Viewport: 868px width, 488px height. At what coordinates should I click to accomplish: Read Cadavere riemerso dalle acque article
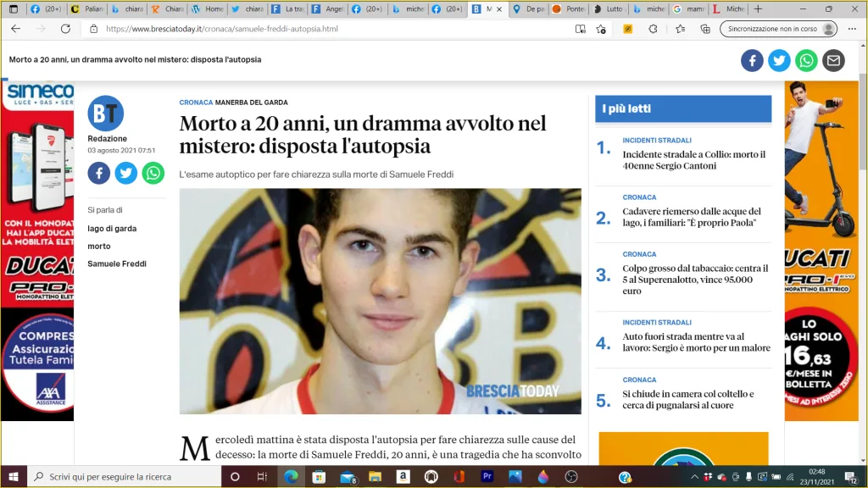click(x=692, y=217)
